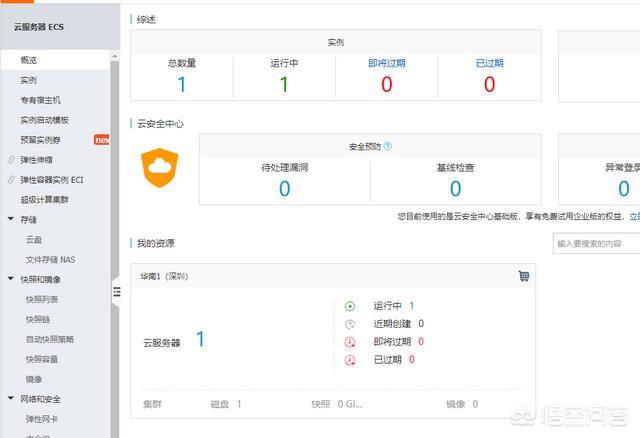Click the 异常登录 count 0

pyautogui.click(x=624, y=189)
